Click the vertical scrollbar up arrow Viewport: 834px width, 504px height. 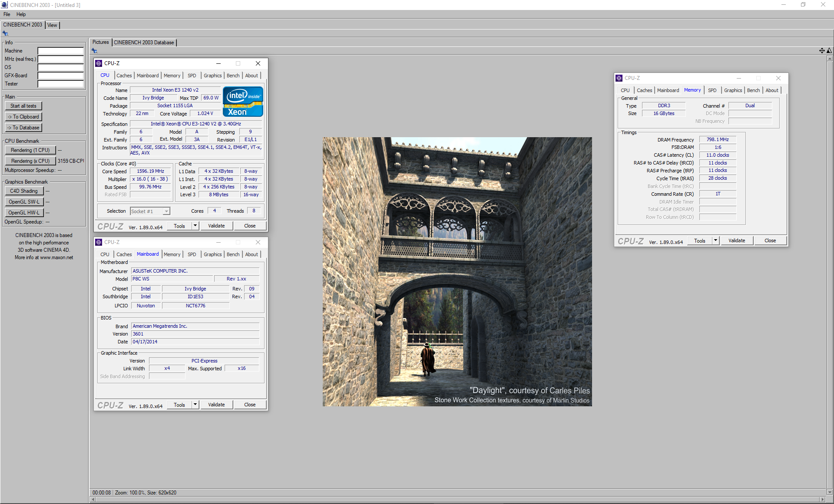coord(830,58)
